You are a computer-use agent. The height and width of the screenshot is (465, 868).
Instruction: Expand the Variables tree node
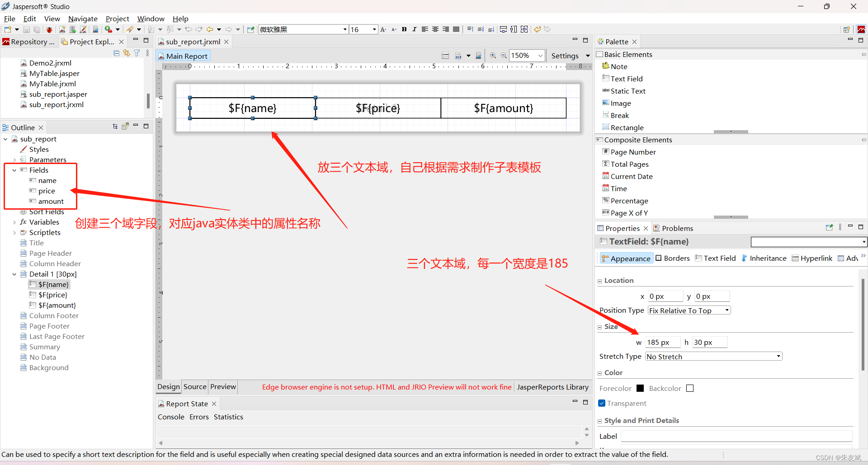[x=15, y=222]
